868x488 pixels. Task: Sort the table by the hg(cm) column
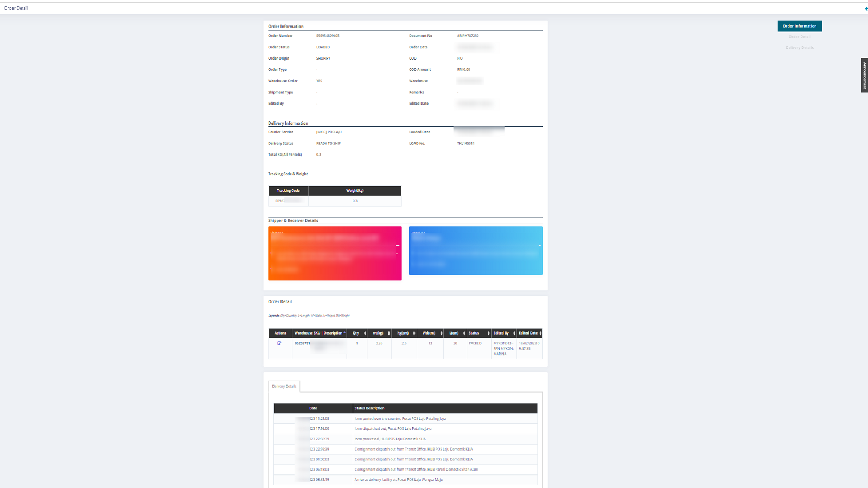pyautogui.click(x=403, y=333)
